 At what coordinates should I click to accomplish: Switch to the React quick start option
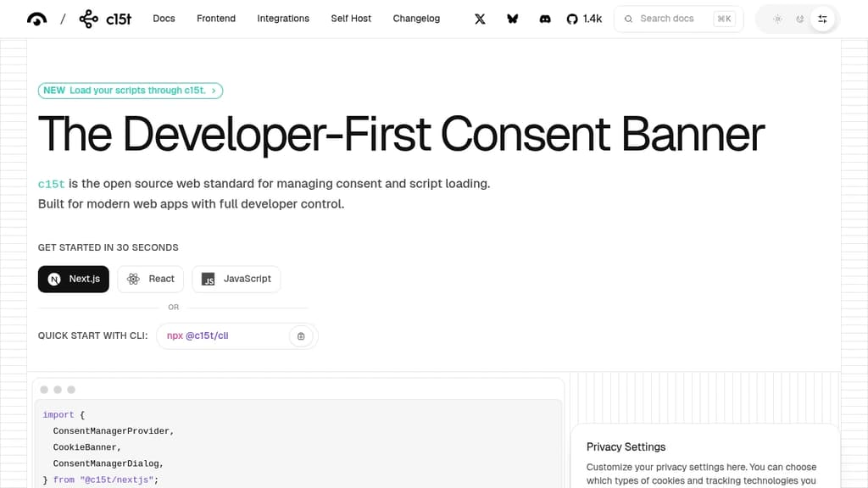pyautogui.click(x=150, y=279)
